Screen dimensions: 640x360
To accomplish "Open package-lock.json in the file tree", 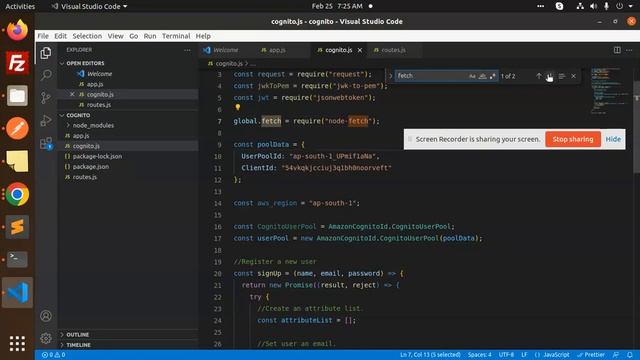I will coord(97,156).
